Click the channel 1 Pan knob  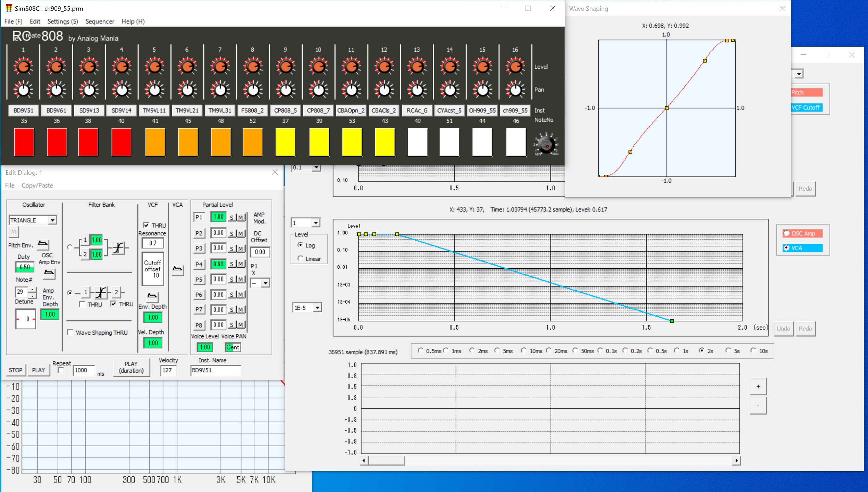click(x=23, y=90)
